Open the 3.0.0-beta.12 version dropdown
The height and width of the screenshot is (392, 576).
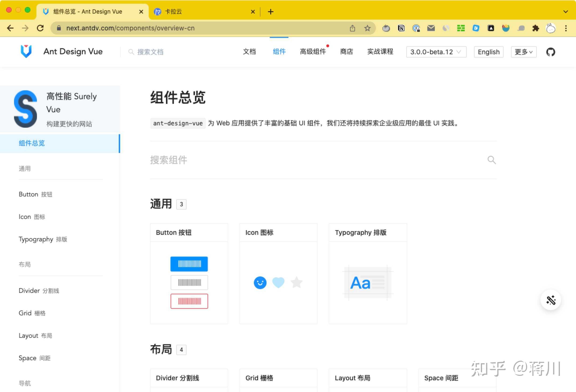pos(436,52)
